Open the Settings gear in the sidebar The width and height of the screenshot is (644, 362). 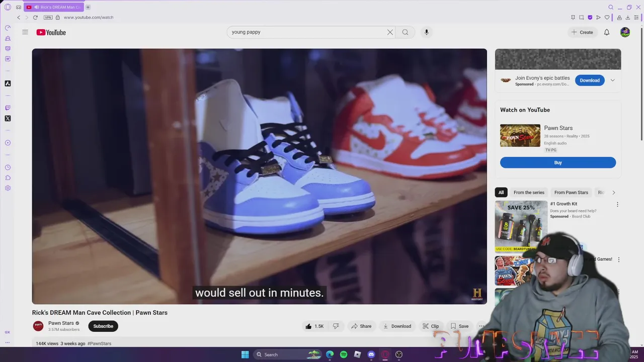click(8, 188)
